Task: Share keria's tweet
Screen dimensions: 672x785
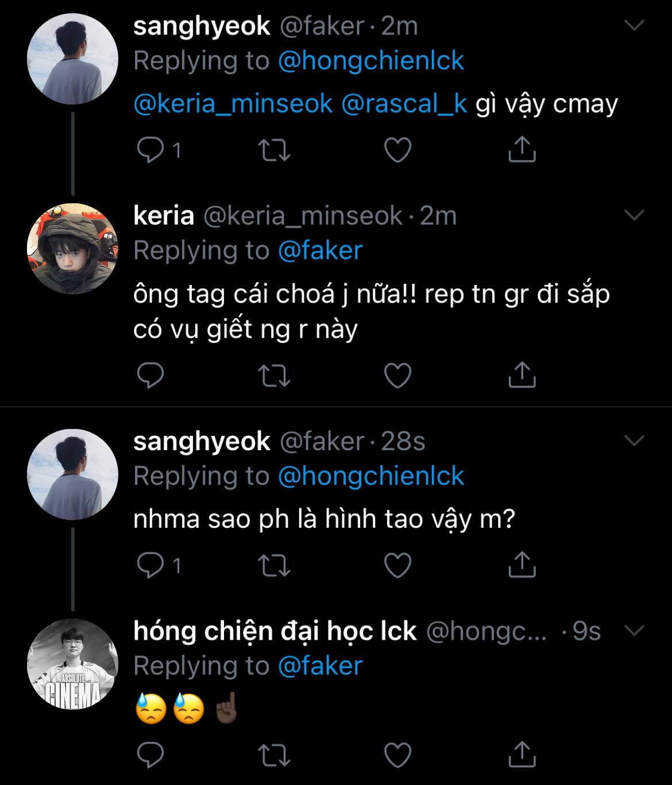Action: point(522,375)
